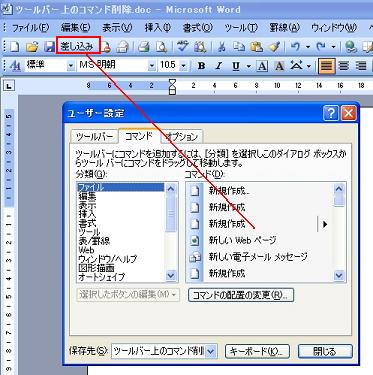The height and width of the screenshot is (375, 373).
Task: Click the character scaling icon
Action: pos(296,66)
